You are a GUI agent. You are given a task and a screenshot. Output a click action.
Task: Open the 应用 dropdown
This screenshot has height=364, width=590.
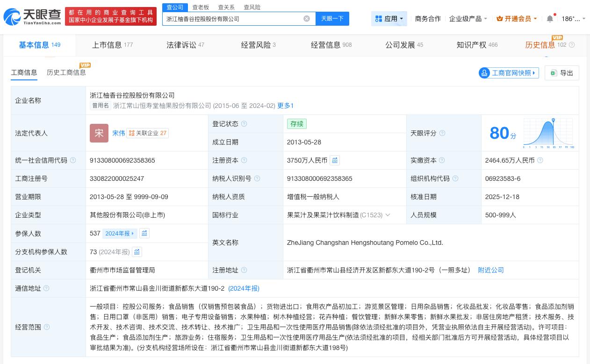pyautogui.click(x=389, y=19)
